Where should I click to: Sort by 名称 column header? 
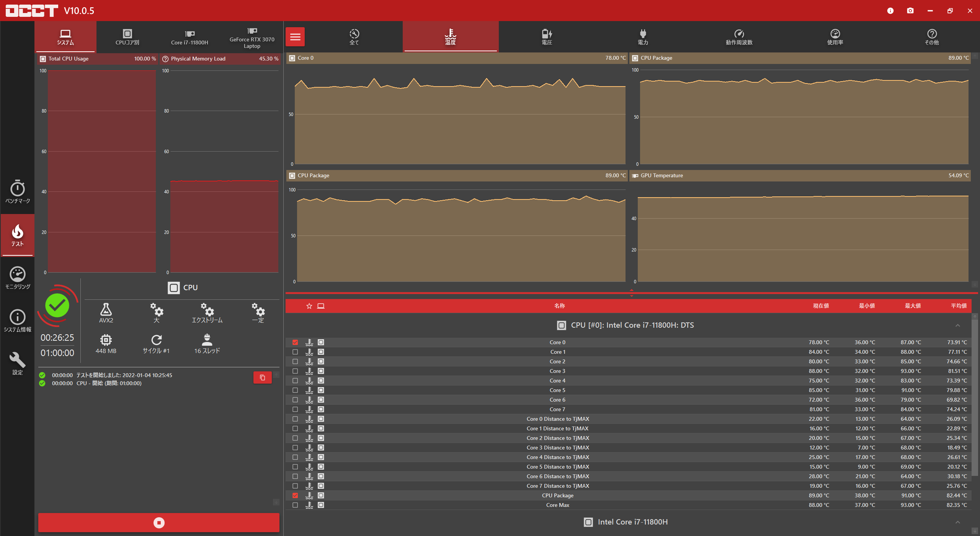(x=559, y=306)
